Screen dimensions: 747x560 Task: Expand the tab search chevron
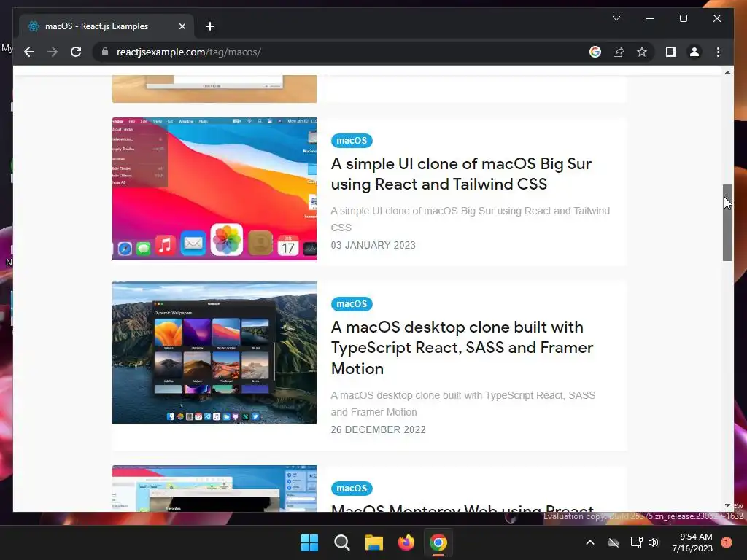pos(616,18)
